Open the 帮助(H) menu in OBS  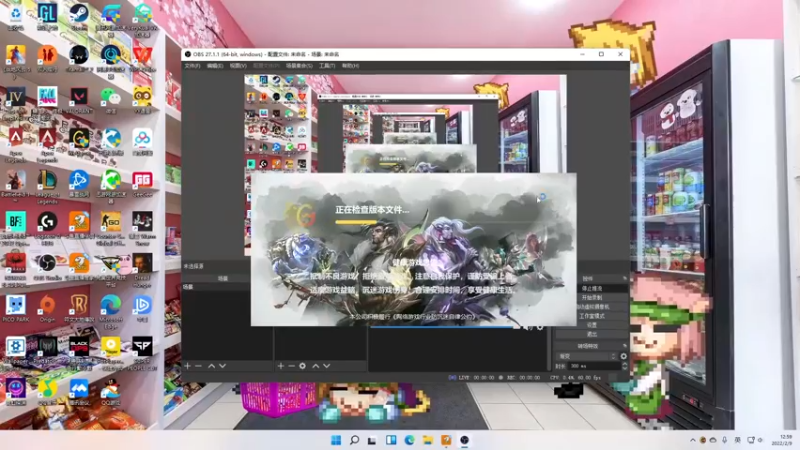[x=351, y=66]
